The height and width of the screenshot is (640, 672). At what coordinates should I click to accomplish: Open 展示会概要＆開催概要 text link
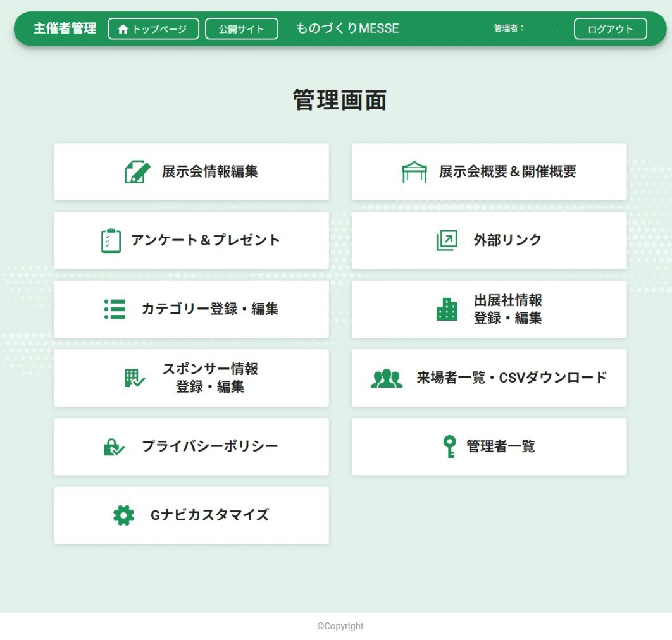tap(508, 171)
